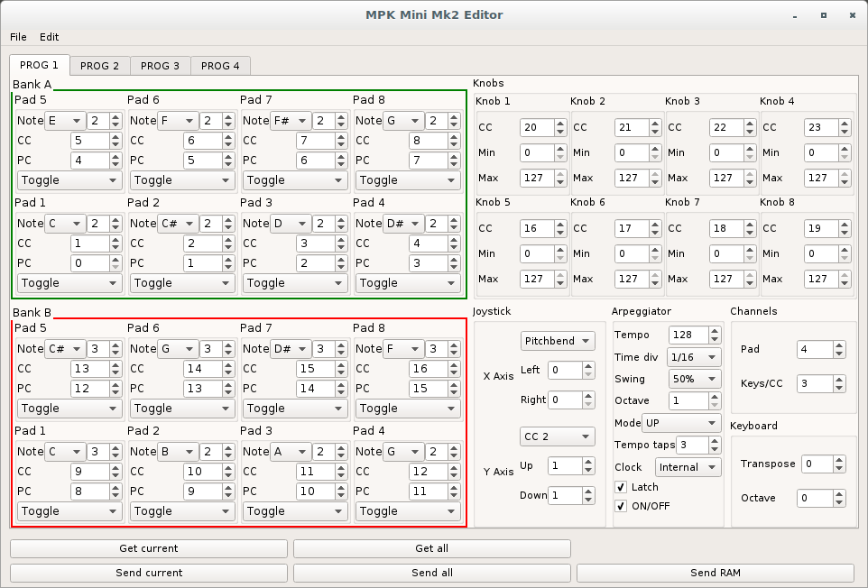Click Bank B Pad 5 PC field
This screenshot has width=868, height=588.
tap(89, 389)
